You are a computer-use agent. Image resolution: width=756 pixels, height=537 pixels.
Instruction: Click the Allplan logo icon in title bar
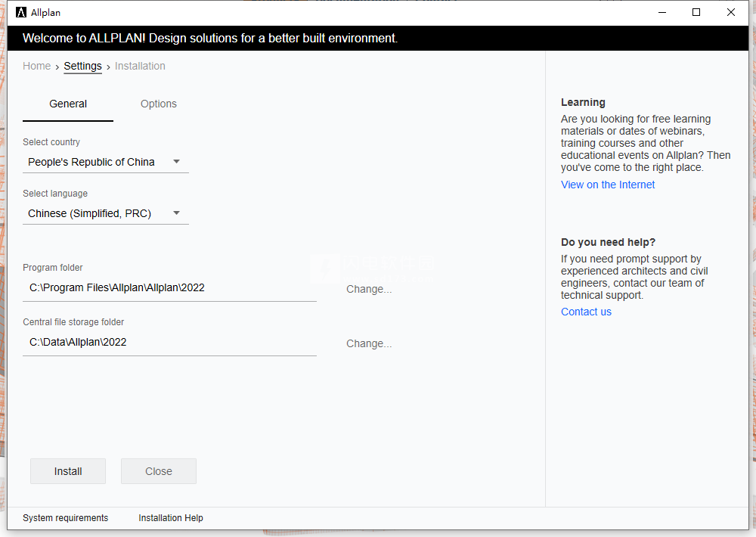pos(20,13)
